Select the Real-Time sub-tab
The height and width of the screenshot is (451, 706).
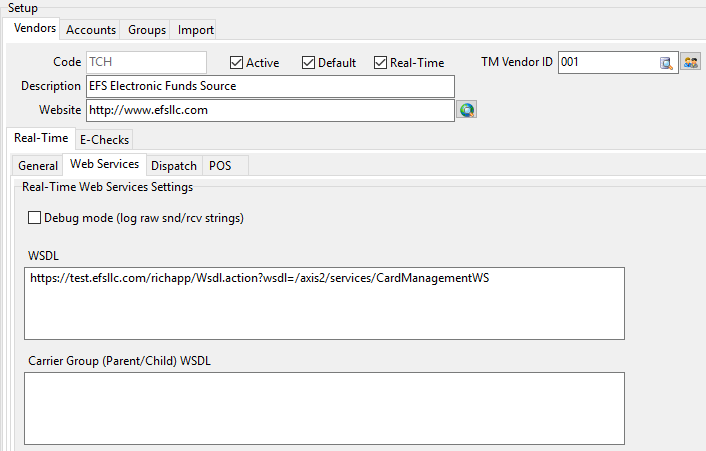41,138
